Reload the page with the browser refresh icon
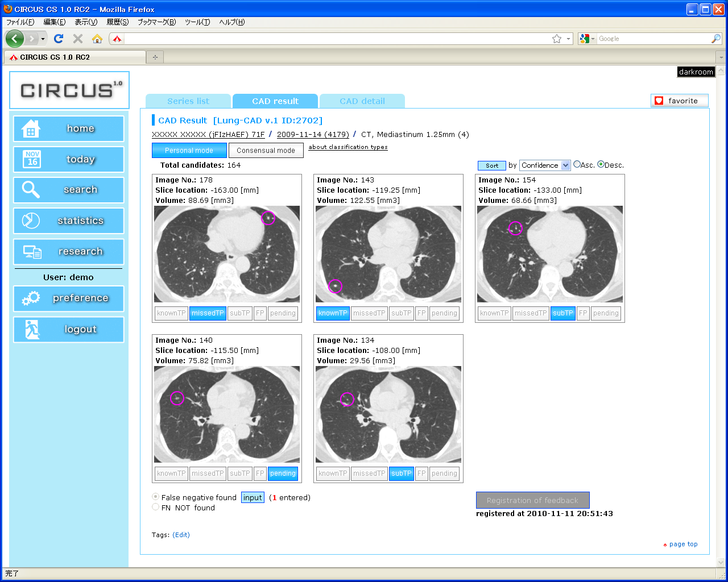Viewport: 728px width, 582px height. coord(59,39)
